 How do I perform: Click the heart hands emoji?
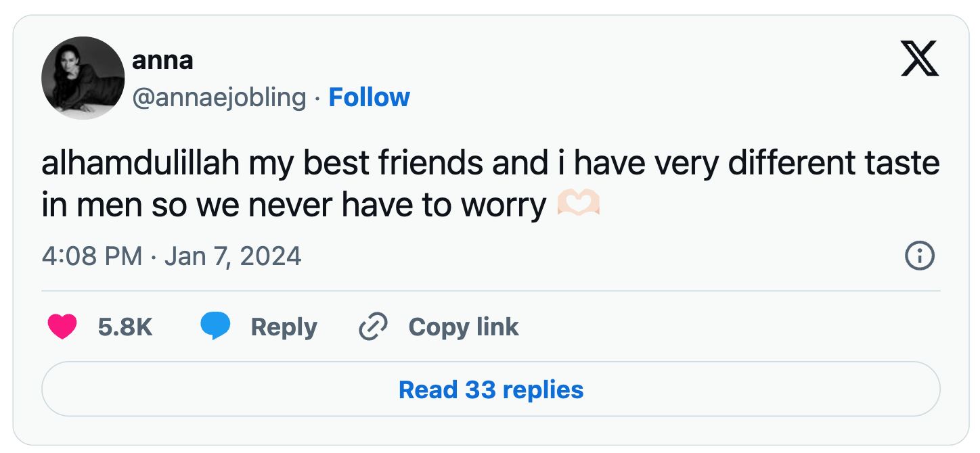(x=579, y=204)
